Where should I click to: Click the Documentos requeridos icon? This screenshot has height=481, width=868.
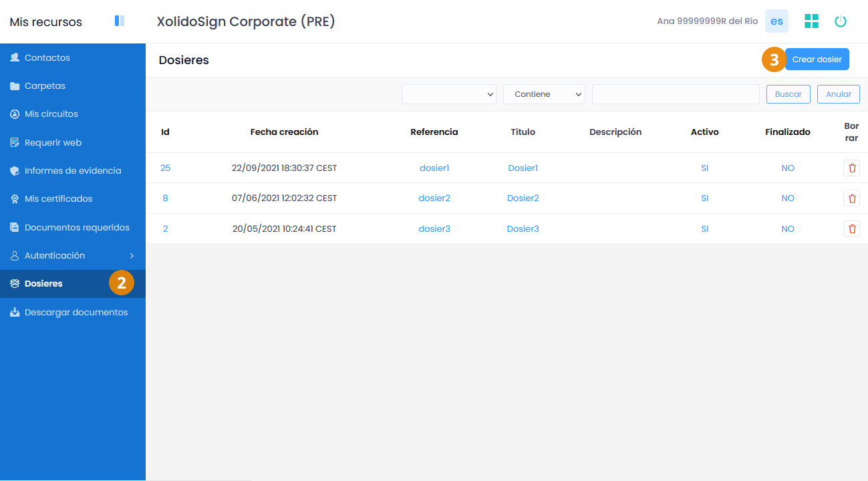point(15,227)
